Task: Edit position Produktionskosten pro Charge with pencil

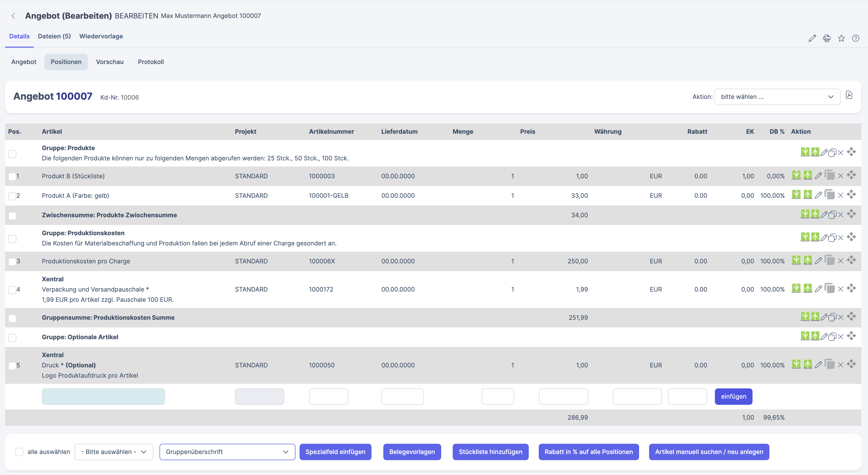Action: 818,261
